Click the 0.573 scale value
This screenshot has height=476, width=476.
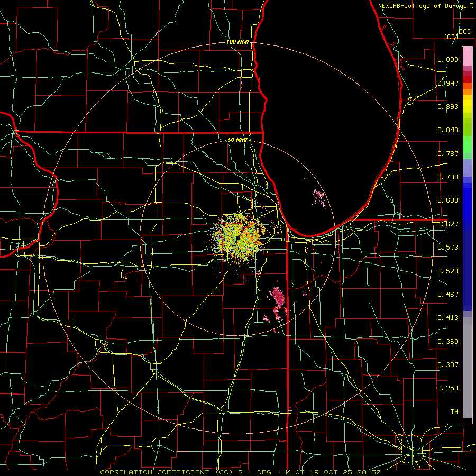pyautogui.click(x=448, y=248)
